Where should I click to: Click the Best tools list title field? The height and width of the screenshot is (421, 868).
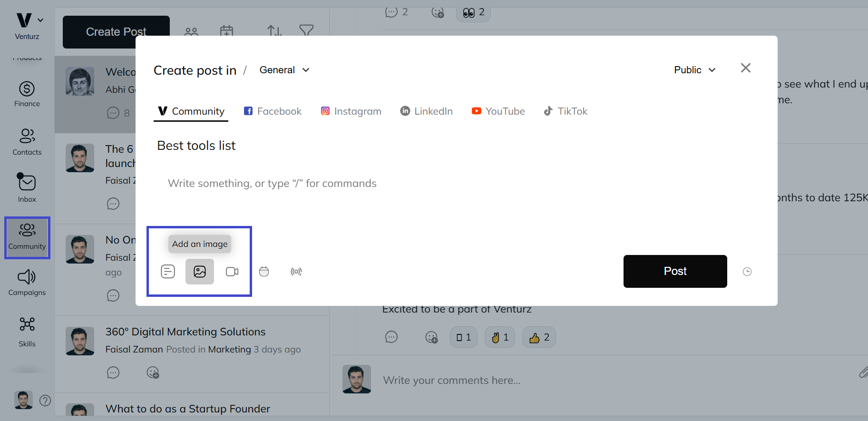(196, 146)
